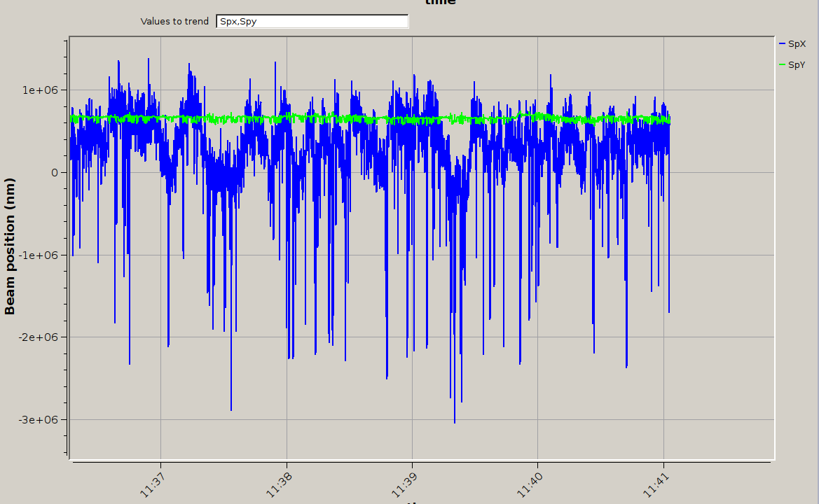The height and width of the screenshot is (504, 819).
Task: Click the green SpY trace's right end
Action: (x=669, y=121)
